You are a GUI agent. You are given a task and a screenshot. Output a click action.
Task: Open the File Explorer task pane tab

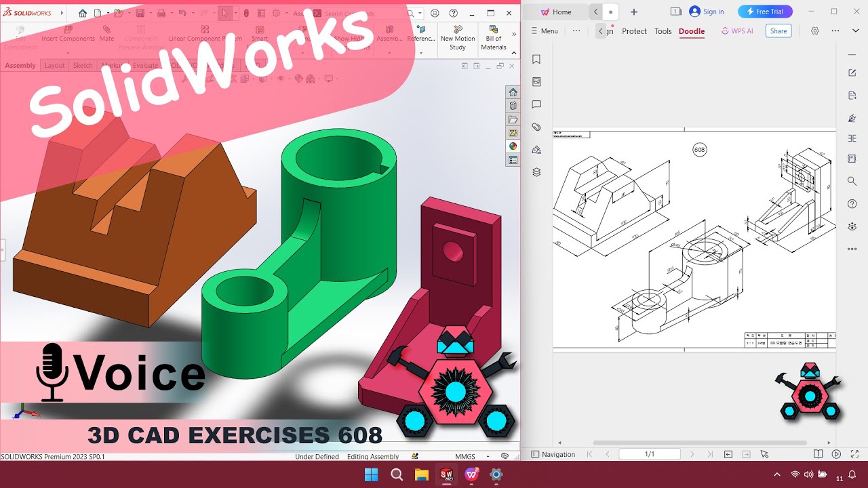pyautogui.click(x=513, y=119)
